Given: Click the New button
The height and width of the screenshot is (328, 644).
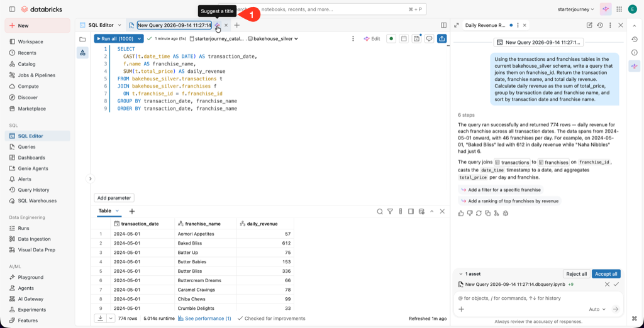Looking at the screenshot, I should click(x=37, y=26).
